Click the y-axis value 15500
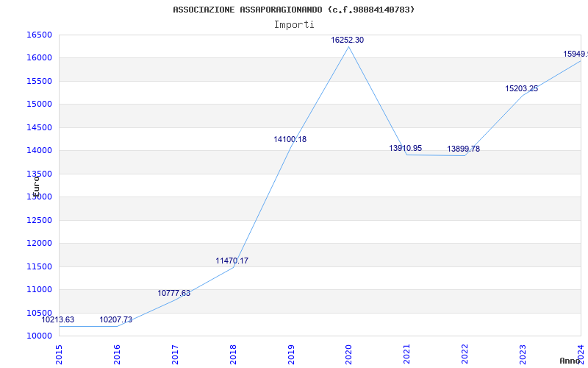Screen dimensions: 588x368 click(x=39, y=81)
